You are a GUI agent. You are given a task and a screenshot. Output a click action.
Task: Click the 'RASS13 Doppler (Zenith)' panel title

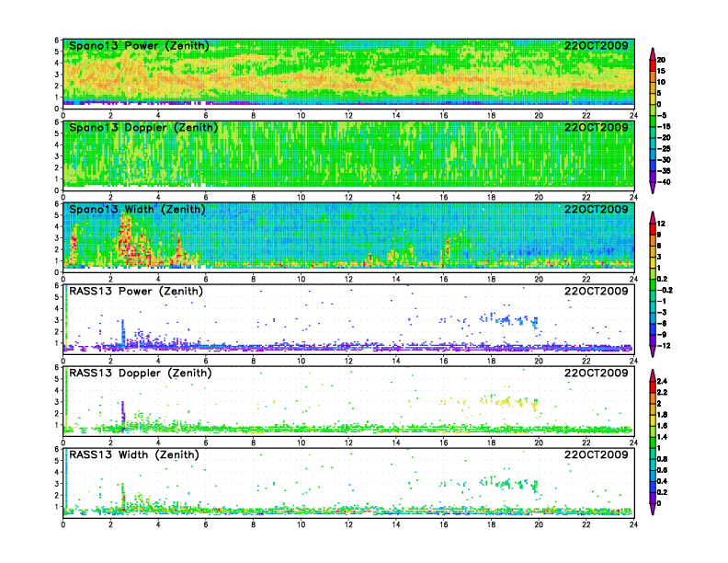141,373
